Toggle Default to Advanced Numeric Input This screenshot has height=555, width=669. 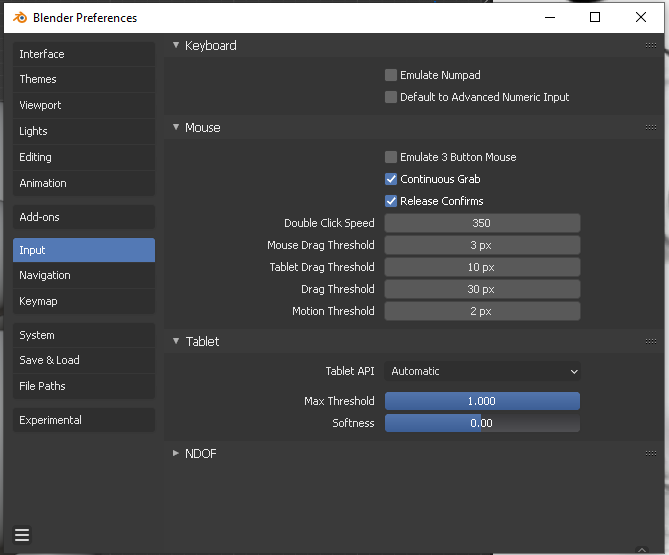tap(391, 97)
